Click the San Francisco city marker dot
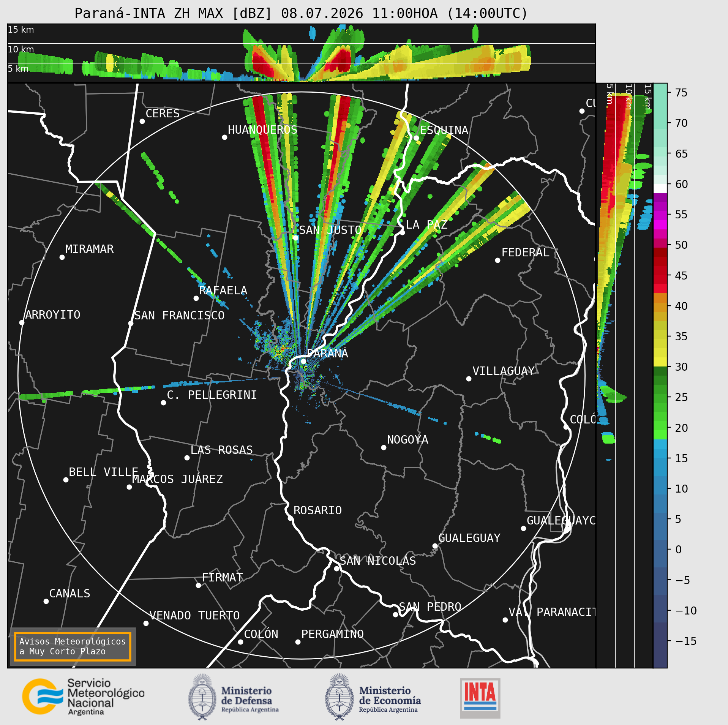728x725 pixels. (x=131, y=323)
